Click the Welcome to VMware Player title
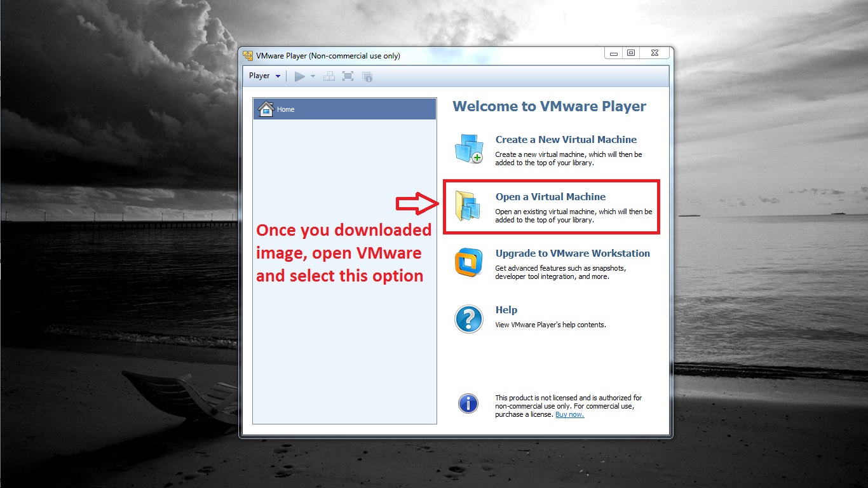This screenshot has width=868, height=488. 550,107
